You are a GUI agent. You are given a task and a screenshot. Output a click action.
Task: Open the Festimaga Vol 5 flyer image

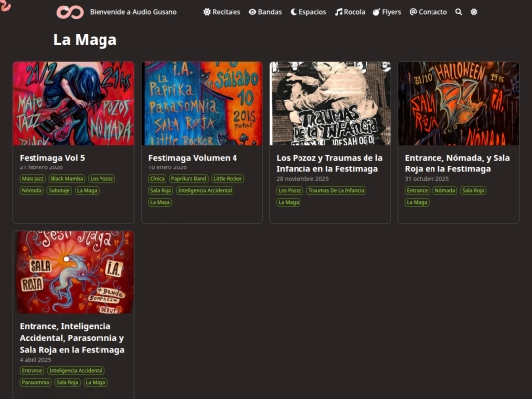tap(73, 103)
